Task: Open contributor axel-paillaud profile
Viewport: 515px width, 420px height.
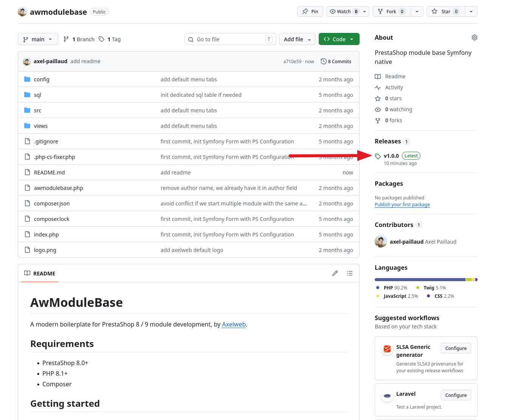Action: (406, 242)
